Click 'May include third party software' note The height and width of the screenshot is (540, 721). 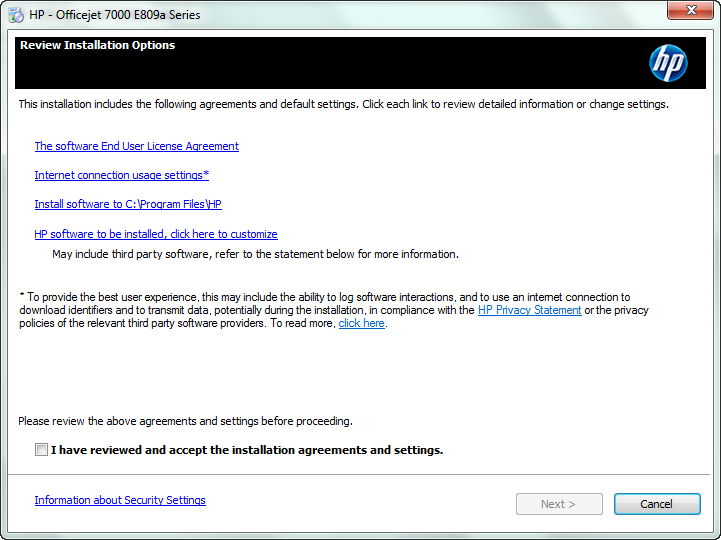(x=255, y=254)
